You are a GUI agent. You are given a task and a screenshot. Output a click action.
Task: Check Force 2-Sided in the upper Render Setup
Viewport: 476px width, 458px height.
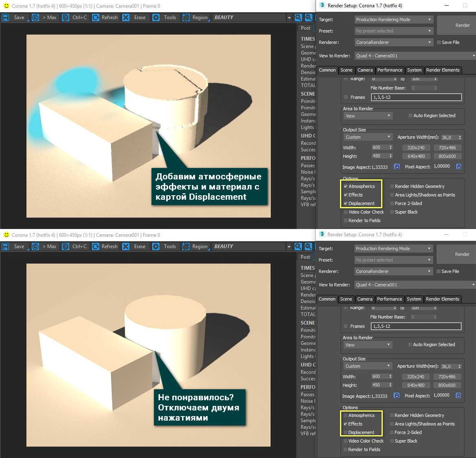tap(392, 203)
